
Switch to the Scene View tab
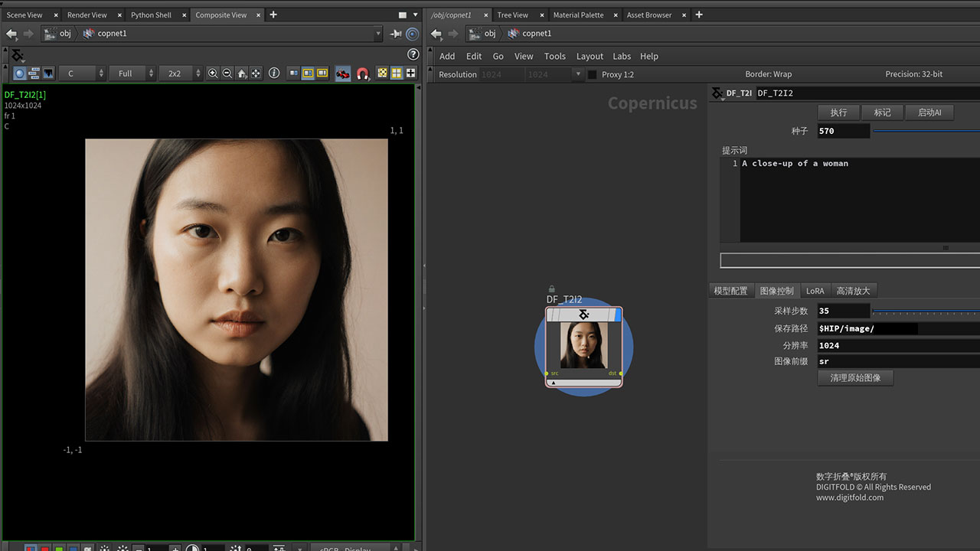point(24,15)
